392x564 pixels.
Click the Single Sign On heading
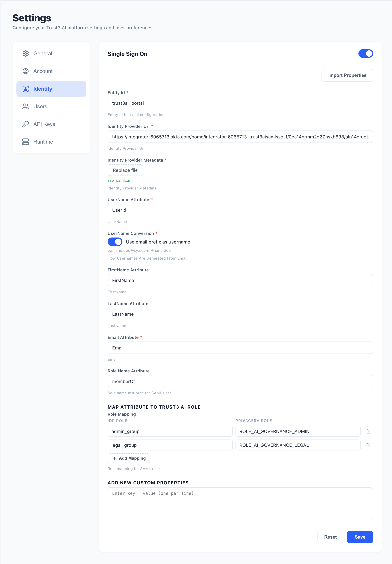pos(128,54)
